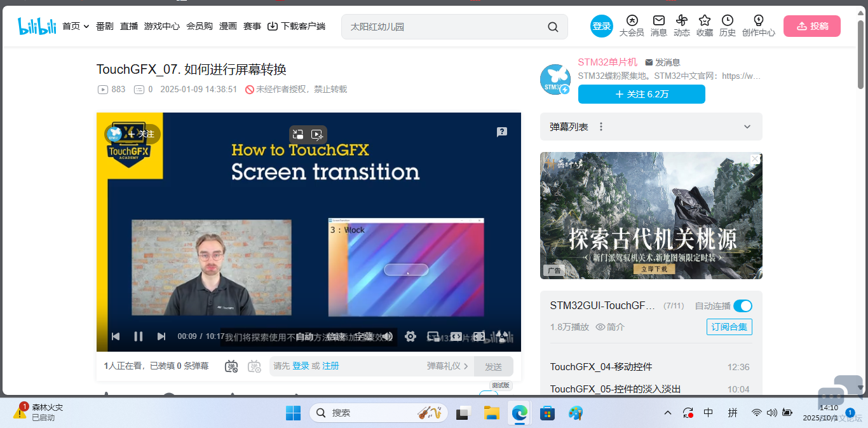Follow STM32单片机 with the 关注 button
868x428 pixels.
tap(641, 94)
